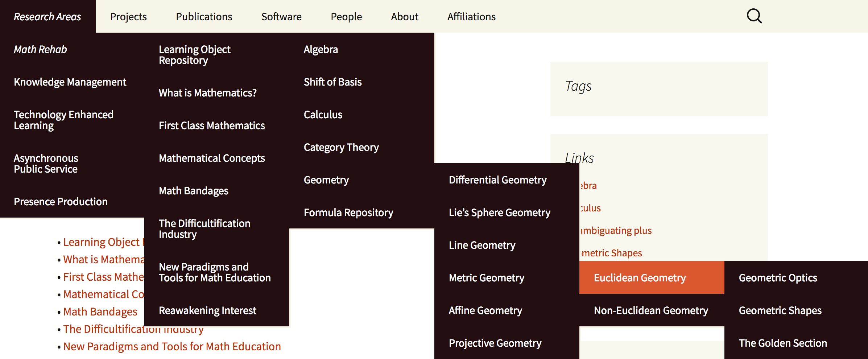Open the Affiliations menu item

pos(471,17)
